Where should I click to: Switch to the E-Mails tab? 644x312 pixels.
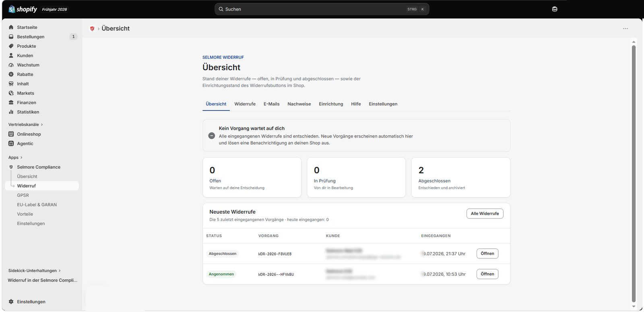click(272, 104)
